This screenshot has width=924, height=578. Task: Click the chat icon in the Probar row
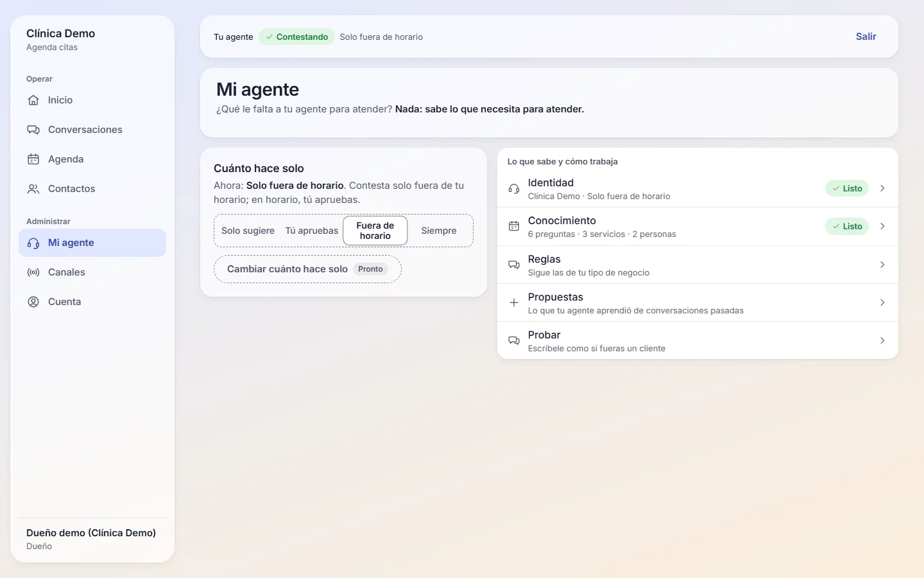pyautogui.click(x=514, y=340)
